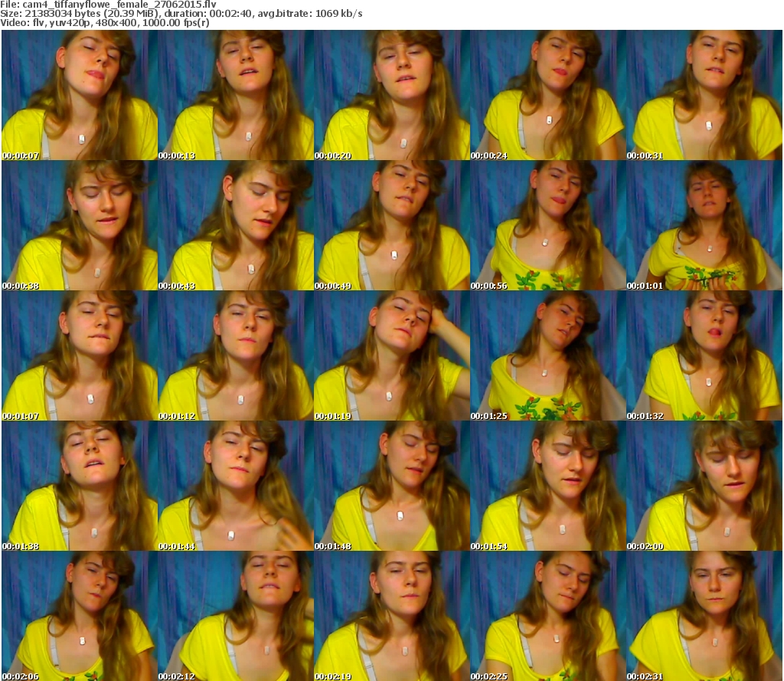Choose the thumbnail labeled 00:02:12
The width and height of the screenshot is (784, 681).
(236, 616)
